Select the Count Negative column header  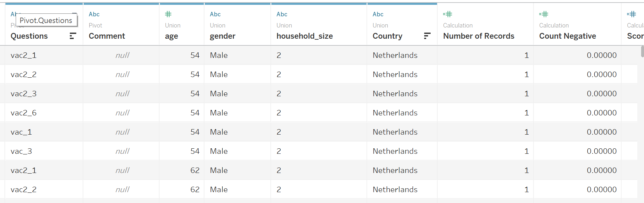[567, 36]
